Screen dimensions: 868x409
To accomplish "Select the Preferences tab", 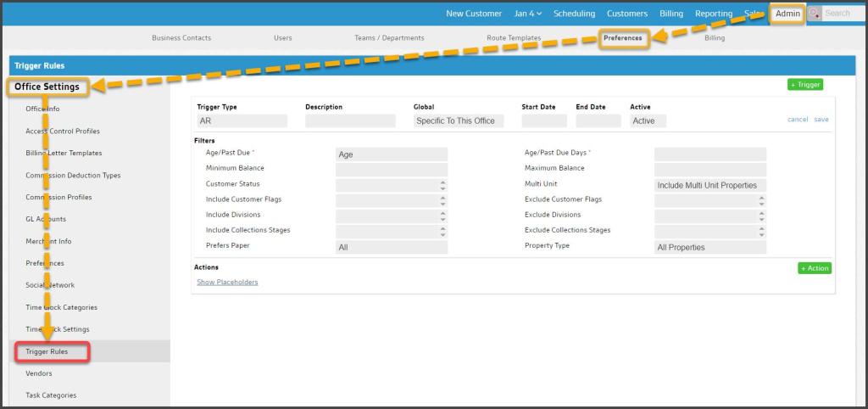I will (x=623, y=38).
